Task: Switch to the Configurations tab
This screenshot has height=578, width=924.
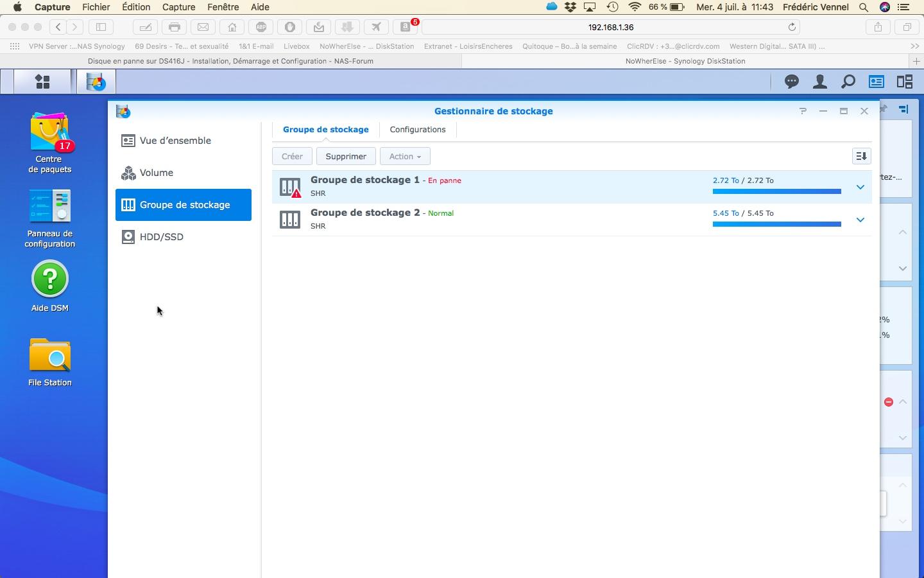Action: 418,130
